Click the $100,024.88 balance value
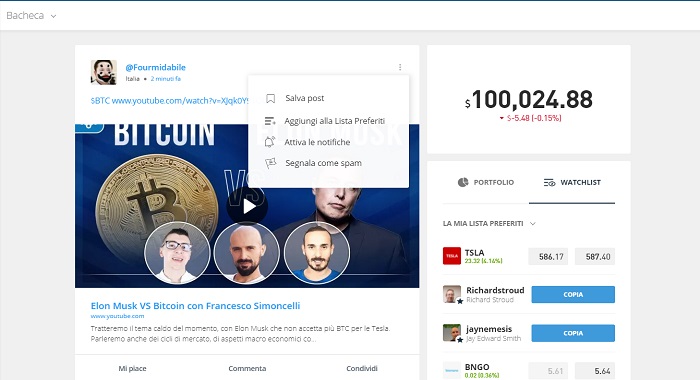This screenshot has height=380, width=700. (x=529, y=99)
